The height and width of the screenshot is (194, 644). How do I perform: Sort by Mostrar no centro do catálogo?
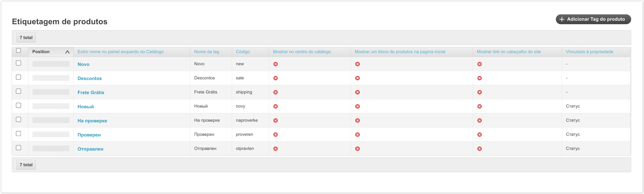click(301, 52)
